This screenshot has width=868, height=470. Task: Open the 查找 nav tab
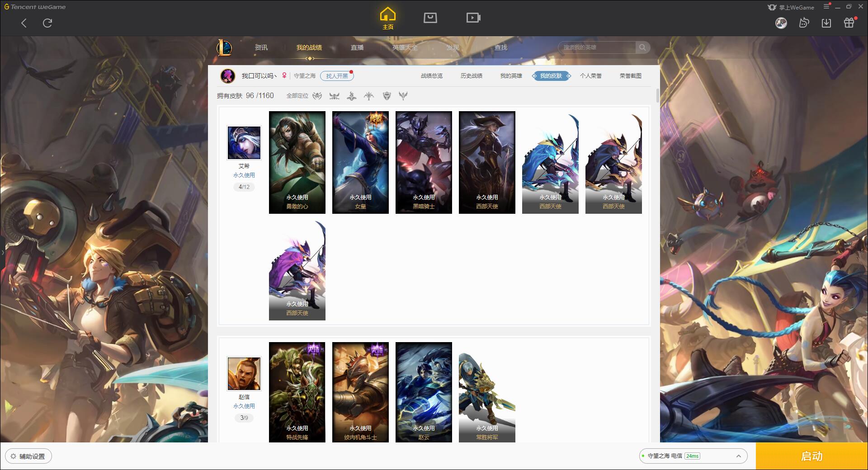(x=500, y=47)
